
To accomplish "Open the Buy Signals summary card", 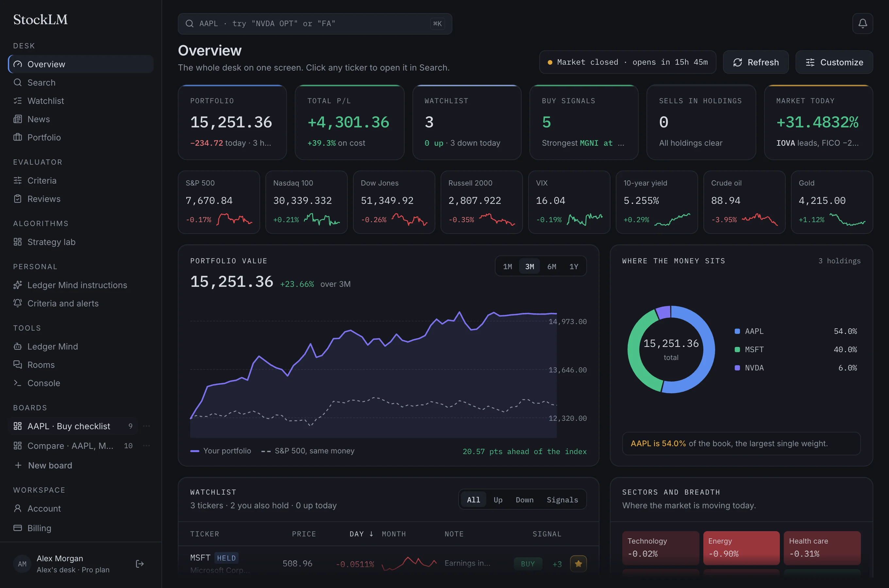I will pyautogui.click(x=584, y=122).
